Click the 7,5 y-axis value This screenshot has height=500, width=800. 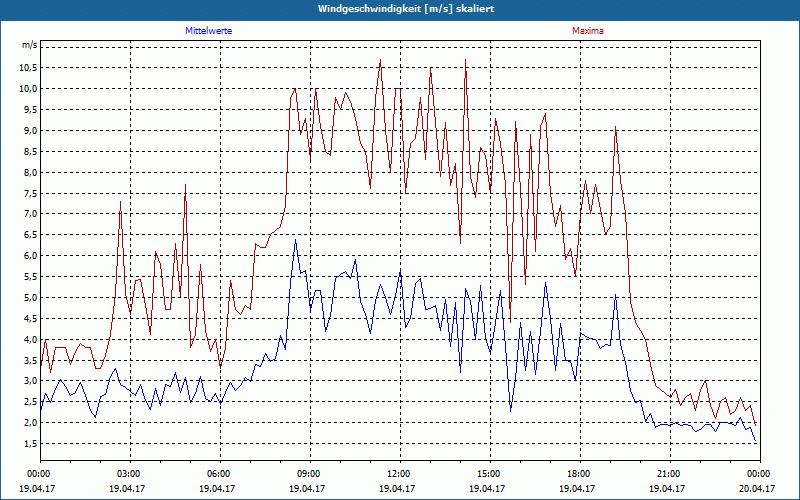click(x=30, y=193)
